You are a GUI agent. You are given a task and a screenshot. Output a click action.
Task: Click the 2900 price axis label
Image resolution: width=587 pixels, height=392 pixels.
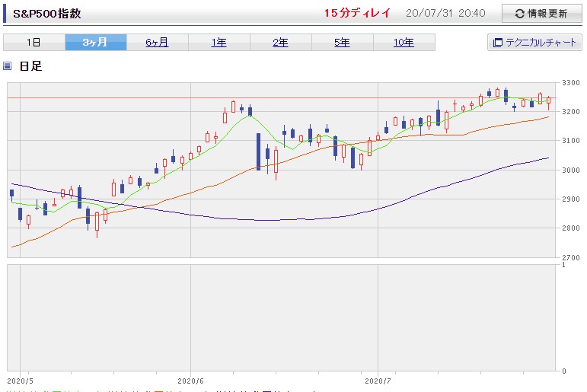click(x=571, y=199)
